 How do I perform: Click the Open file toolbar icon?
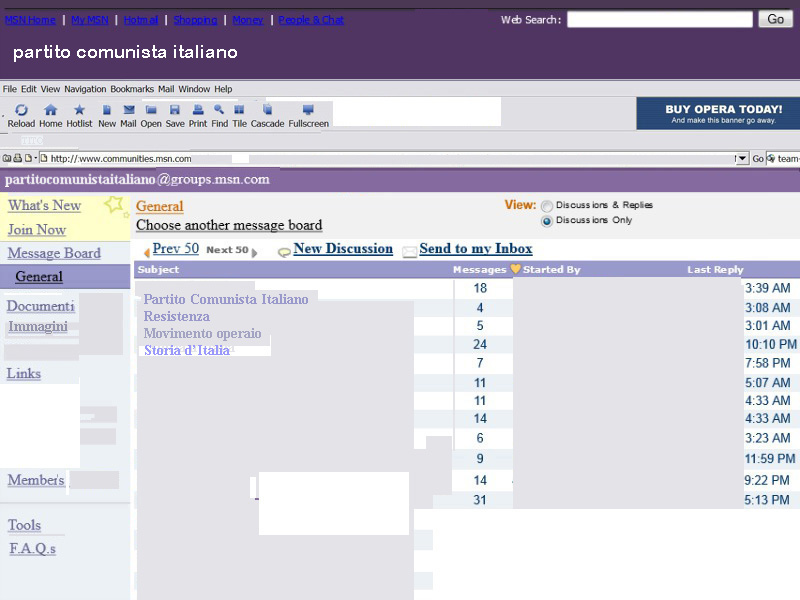pos(151,110)
